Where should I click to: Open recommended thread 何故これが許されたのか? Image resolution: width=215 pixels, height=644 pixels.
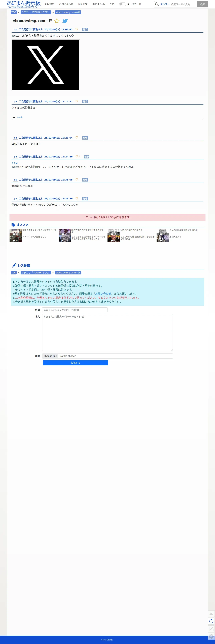pos(131,230)
